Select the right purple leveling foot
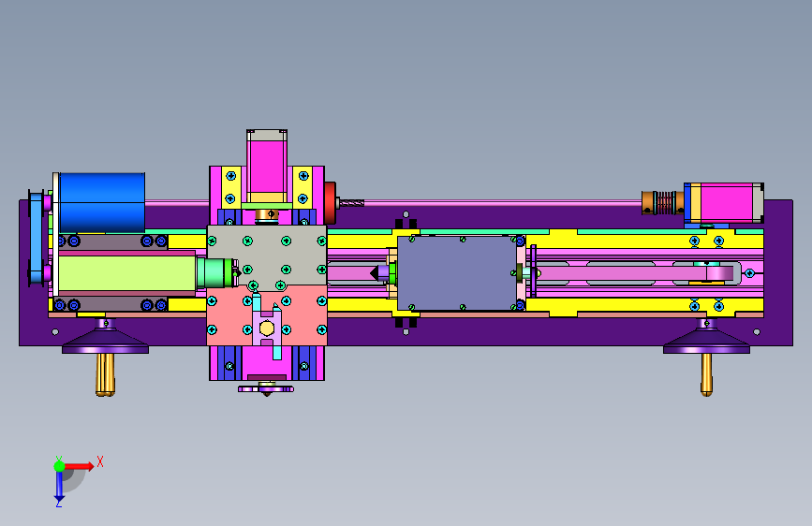The image size is (812, 526). (706, 338)
